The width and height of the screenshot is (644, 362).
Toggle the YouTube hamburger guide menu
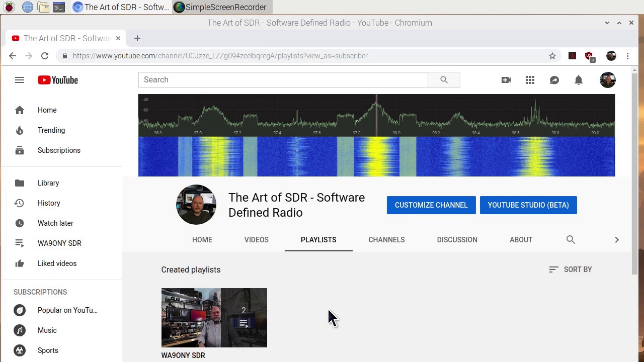click(20, 80)
